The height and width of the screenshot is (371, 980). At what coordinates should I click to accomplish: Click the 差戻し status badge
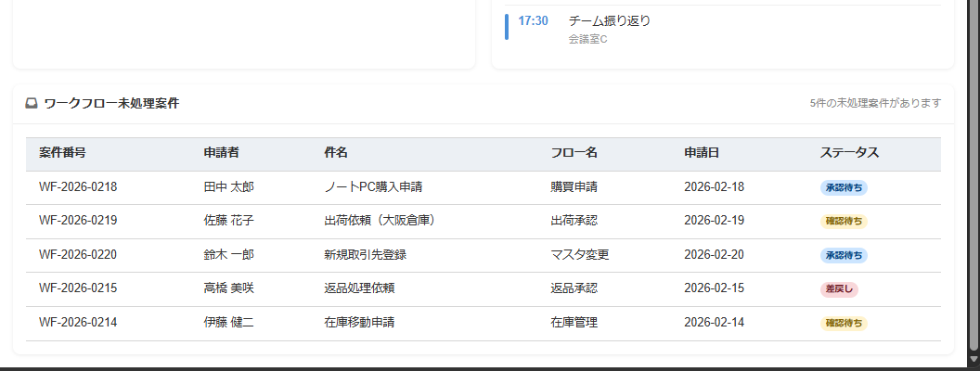pyautogui.click(x=839, y=289)
